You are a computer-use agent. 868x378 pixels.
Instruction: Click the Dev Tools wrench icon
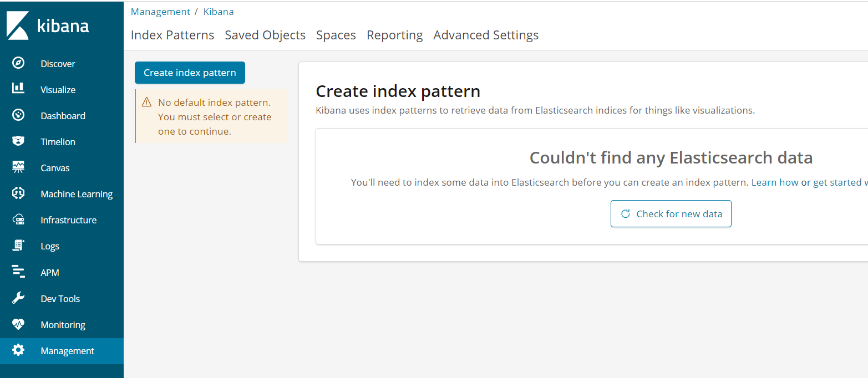coord(18,298)
